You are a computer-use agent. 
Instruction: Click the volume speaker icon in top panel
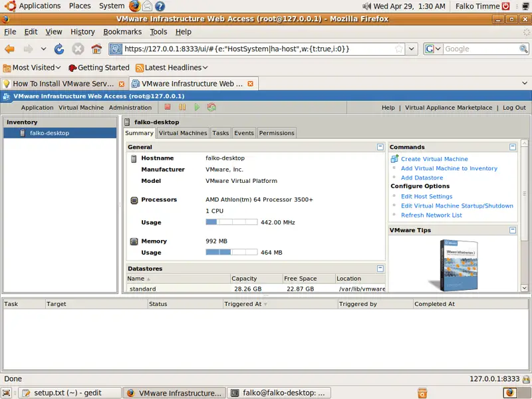click(367, 6)
